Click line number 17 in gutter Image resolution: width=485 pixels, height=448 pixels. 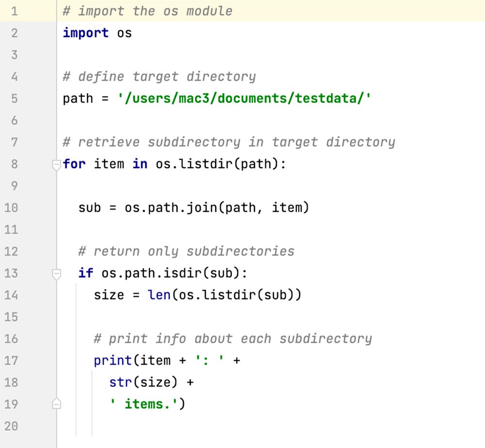11,361
